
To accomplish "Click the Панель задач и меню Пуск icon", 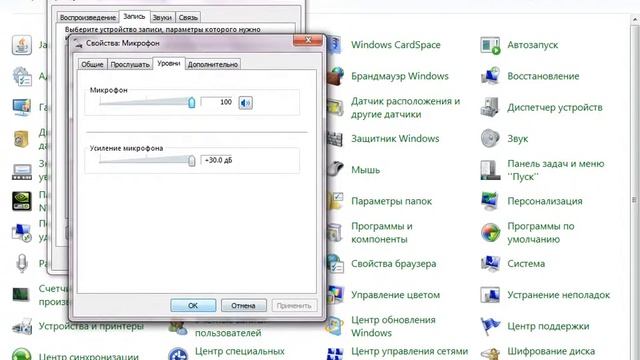I will pyautogui.click(x=490, y=170).
